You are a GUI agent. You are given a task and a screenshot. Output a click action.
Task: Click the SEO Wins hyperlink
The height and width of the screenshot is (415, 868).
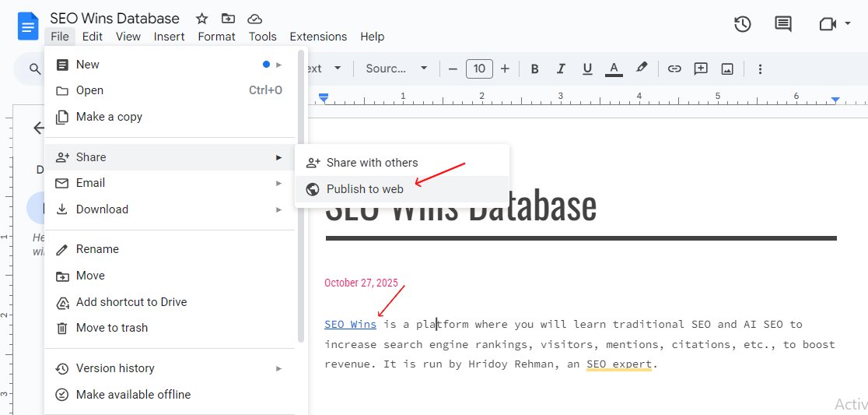(351, 324)
